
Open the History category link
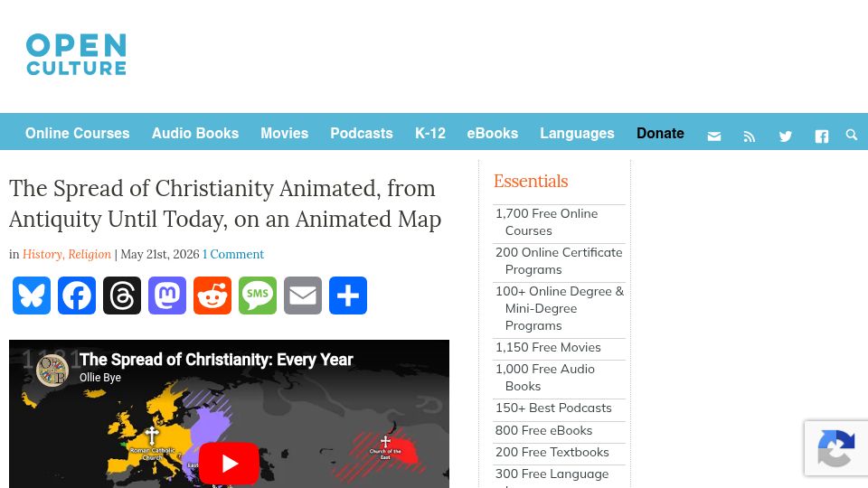point(43,254)
